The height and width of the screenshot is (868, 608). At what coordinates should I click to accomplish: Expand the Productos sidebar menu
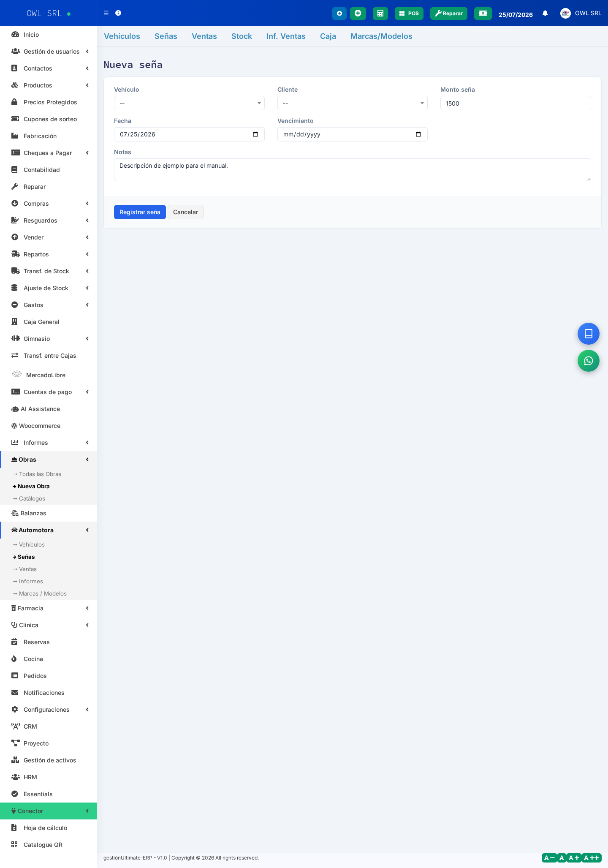pyautogui.click(x=49, y=85)
